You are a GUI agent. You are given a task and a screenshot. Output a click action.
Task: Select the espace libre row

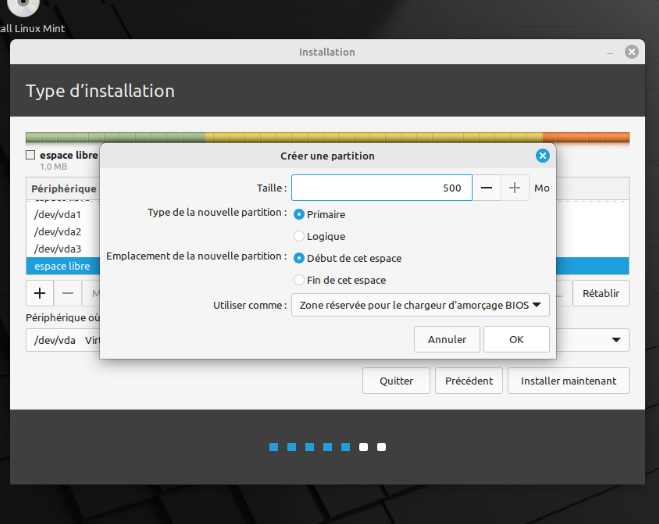tap(63, 266)
